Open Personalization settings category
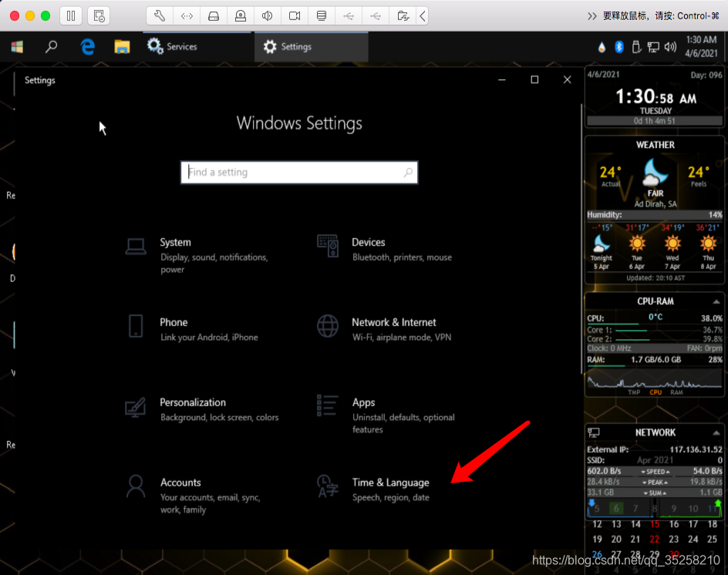The width and height of the screenshot is (728, 575). 202,409
